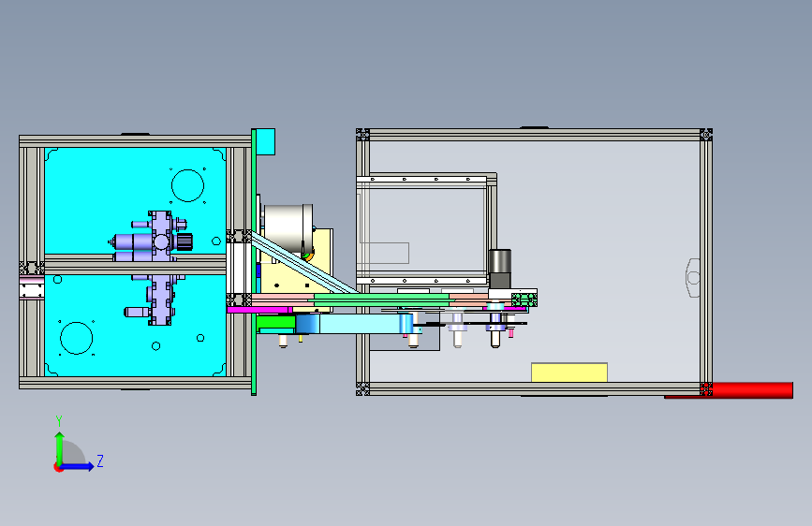Click the blue Z axis arrow of triad
812x526 pixels.
point(78,466)
